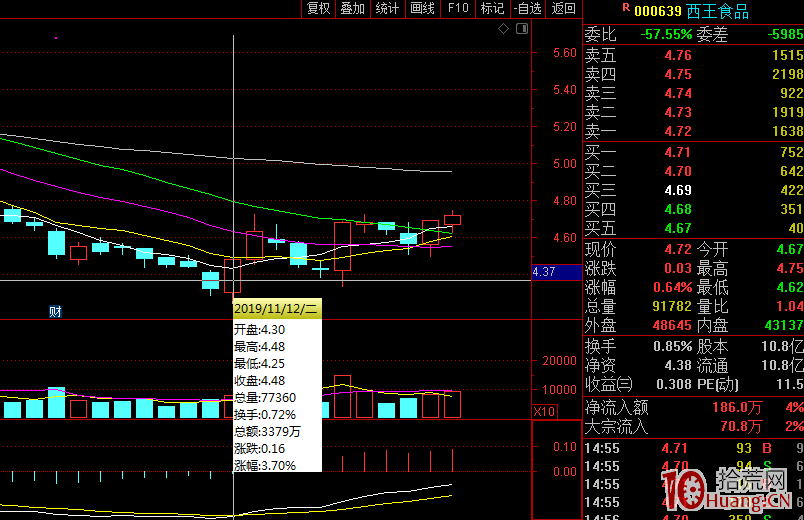Click the 净流入额 value 186.0万

point(737,408)
